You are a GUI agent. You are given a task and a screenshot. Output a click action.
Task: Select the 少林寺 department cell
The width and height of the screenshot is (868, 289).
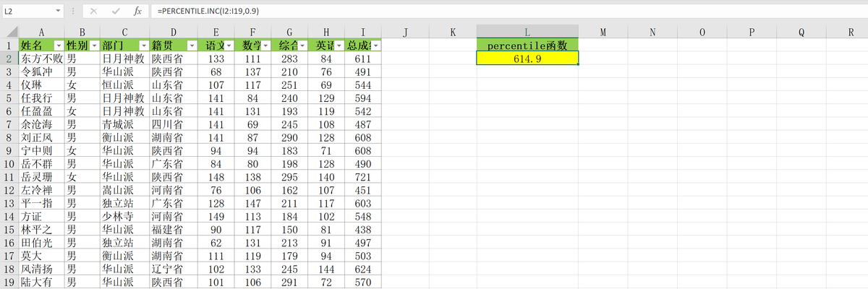tap(124, 216)
